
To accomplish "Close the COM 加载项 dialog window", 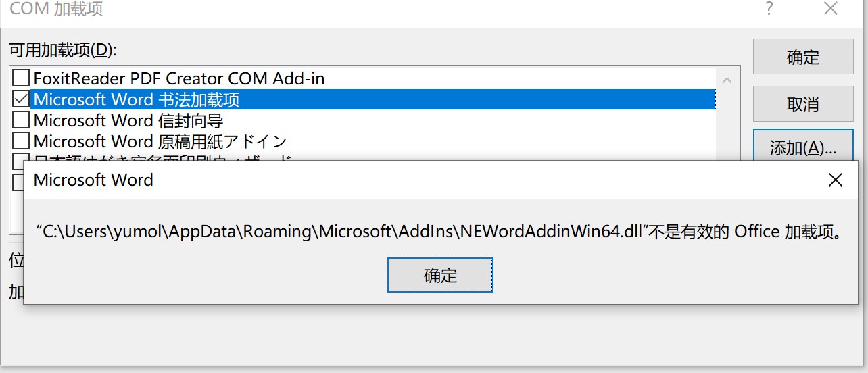I will [x=831, y=9].
